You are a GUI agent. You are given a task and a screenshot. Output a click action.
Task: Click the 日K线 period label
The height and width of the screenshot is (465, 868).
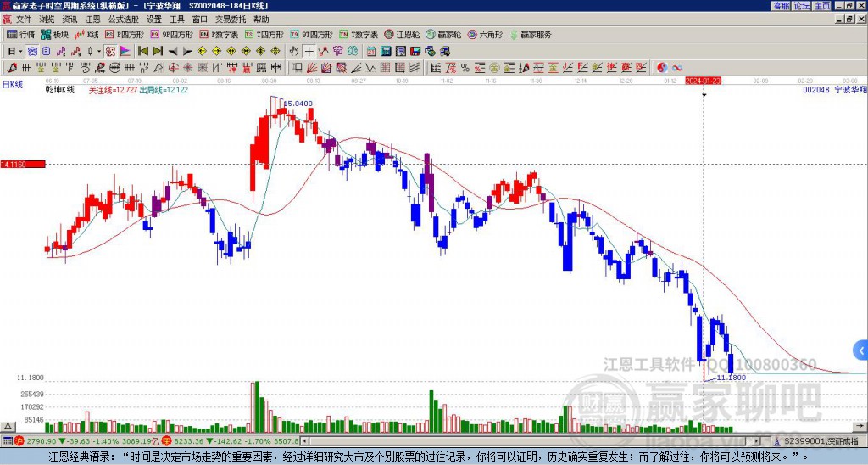click(13, 85)
